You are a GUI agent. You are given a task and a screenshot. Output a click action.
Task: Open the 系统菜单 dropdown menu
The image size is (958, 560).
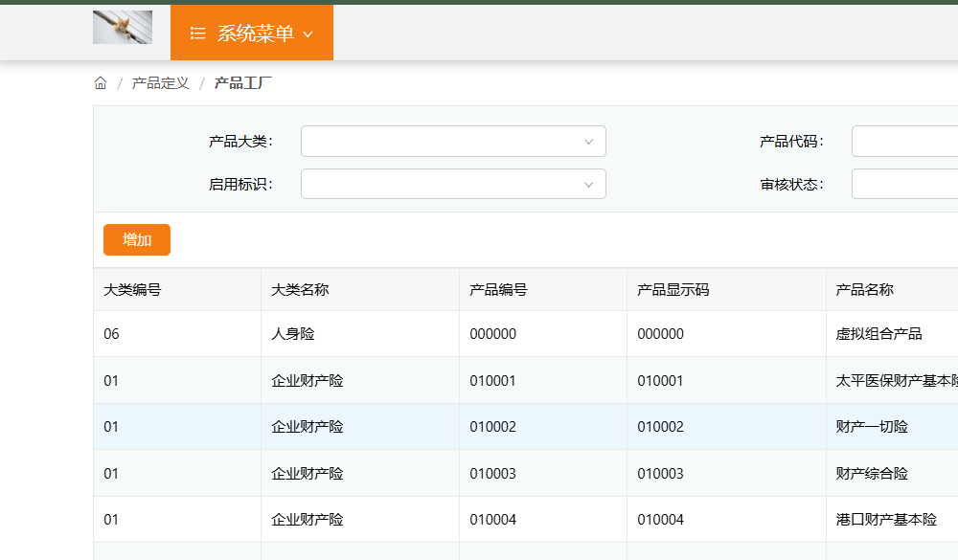[x=252, y=33]
